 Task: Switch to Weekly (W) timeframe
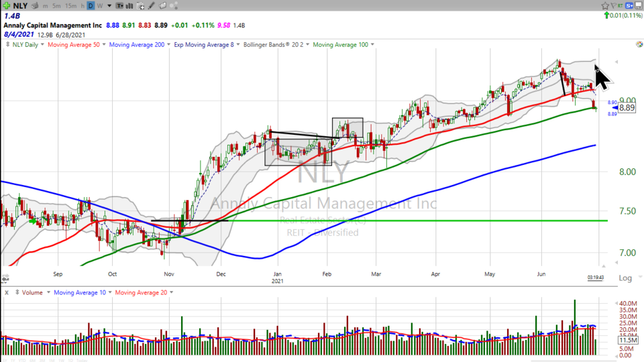coord(100,5)
